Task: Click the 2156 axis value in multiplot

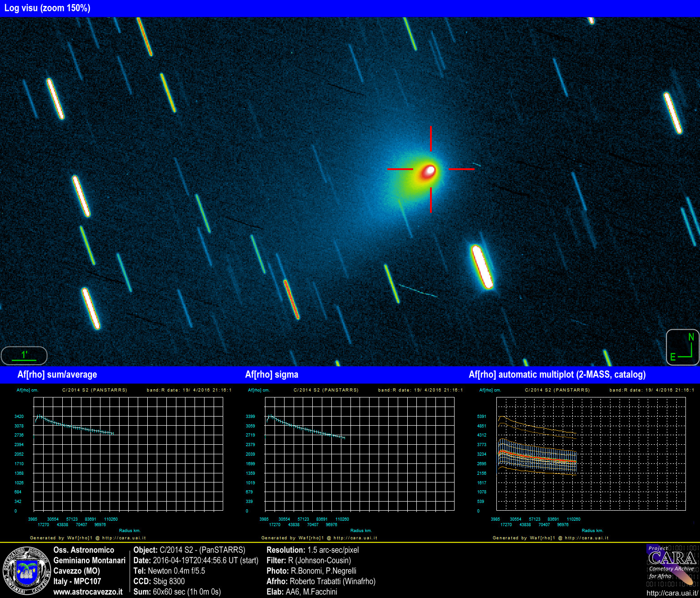Action: [482, 473]
